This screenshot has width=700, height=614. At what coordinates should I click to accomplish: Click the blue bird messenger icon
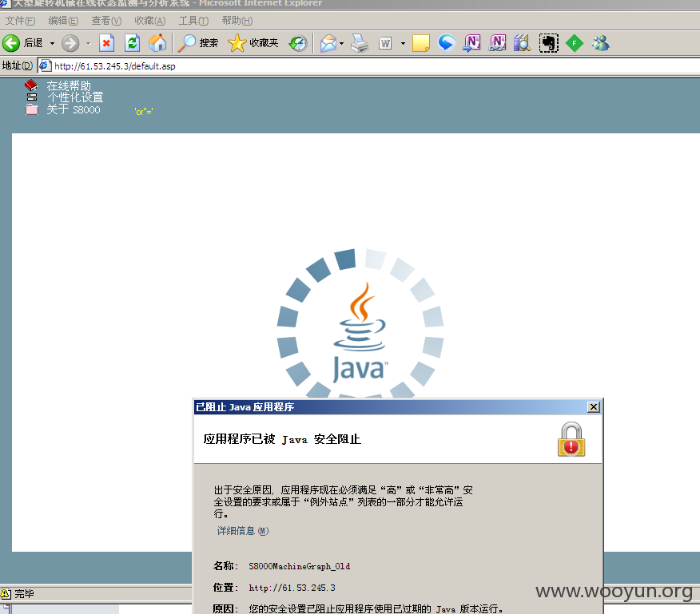tap(447, 43)
